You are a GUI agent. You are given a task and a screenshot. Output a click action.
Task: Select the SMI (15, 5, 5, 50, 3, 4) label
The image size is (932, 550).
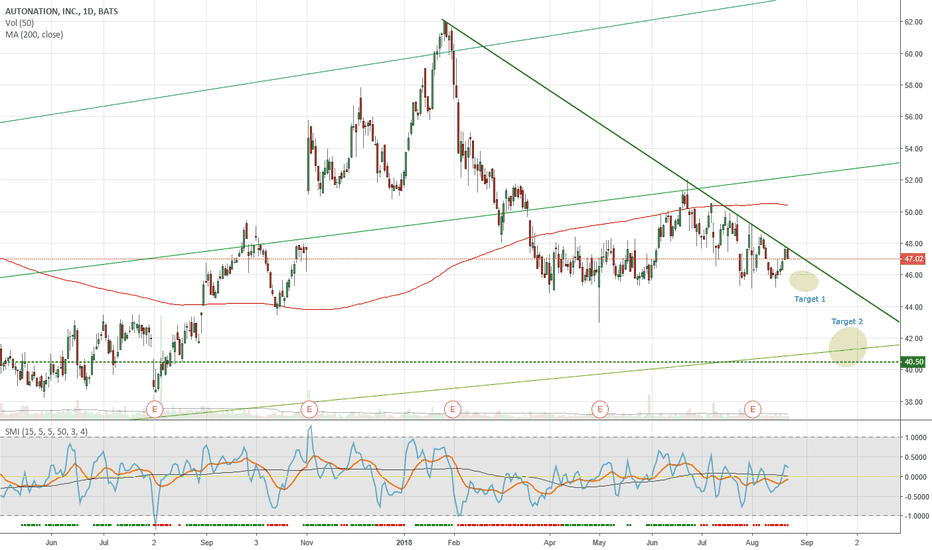click(x=46, y=431)
